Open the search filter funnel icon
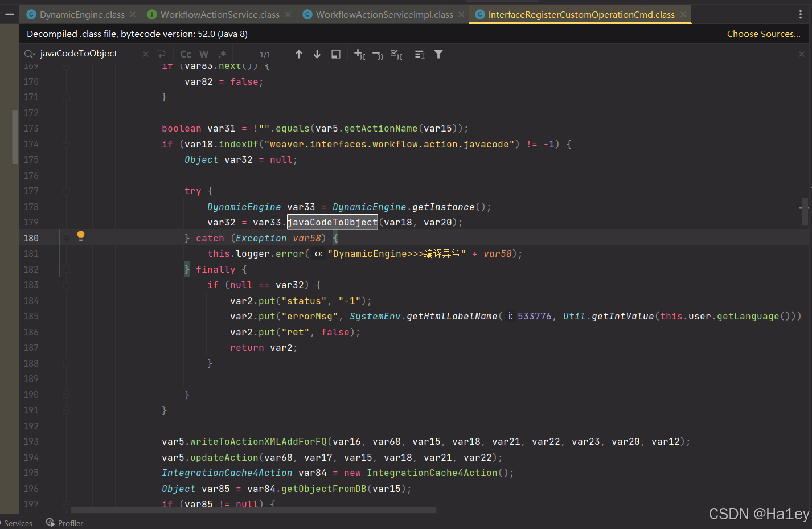Viewport: 812px width, 529px height. coord(438,54)
